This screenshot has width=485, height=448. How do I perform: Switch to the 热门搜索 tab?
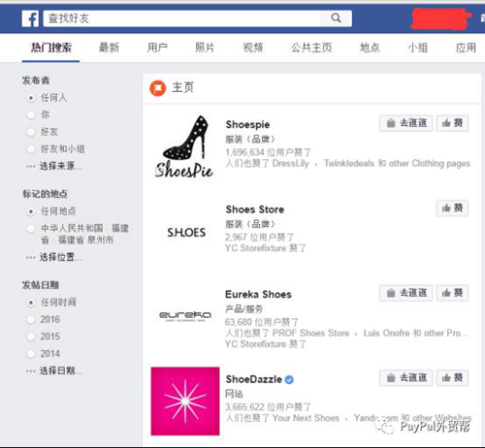[x=51, y=48]
